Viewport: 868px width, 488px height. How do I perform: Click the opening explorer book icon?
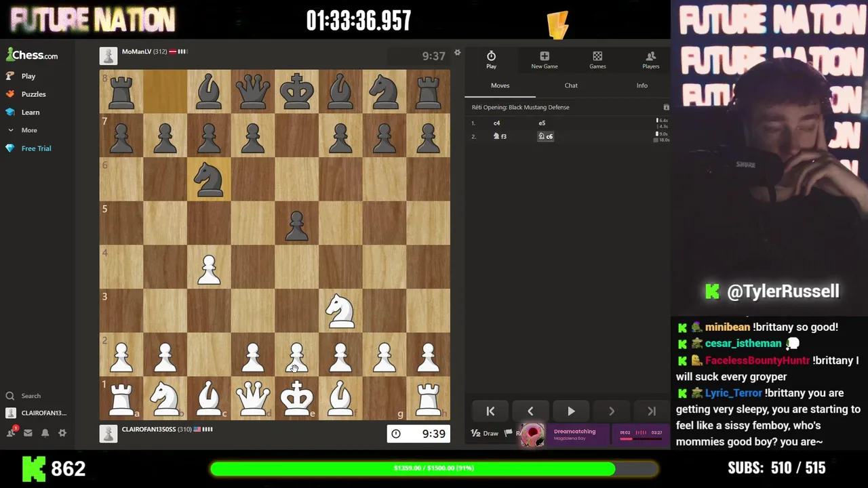click(666, 108)
